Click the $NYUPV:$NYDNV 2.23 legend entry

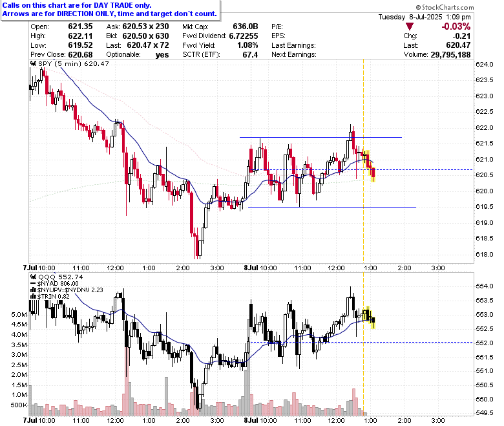coord(70,290)
